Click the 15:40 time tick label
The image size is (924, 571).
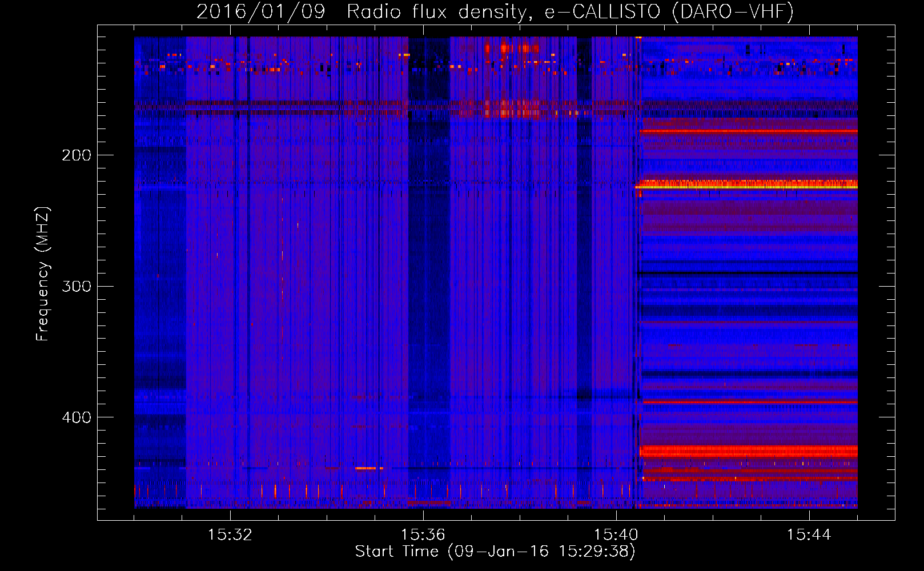click(x=616, y=535)
